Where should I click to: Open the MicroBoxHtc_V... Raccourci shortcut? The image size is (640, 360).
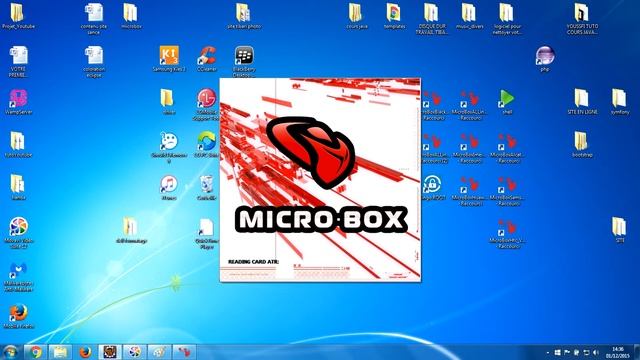(507, 234)
